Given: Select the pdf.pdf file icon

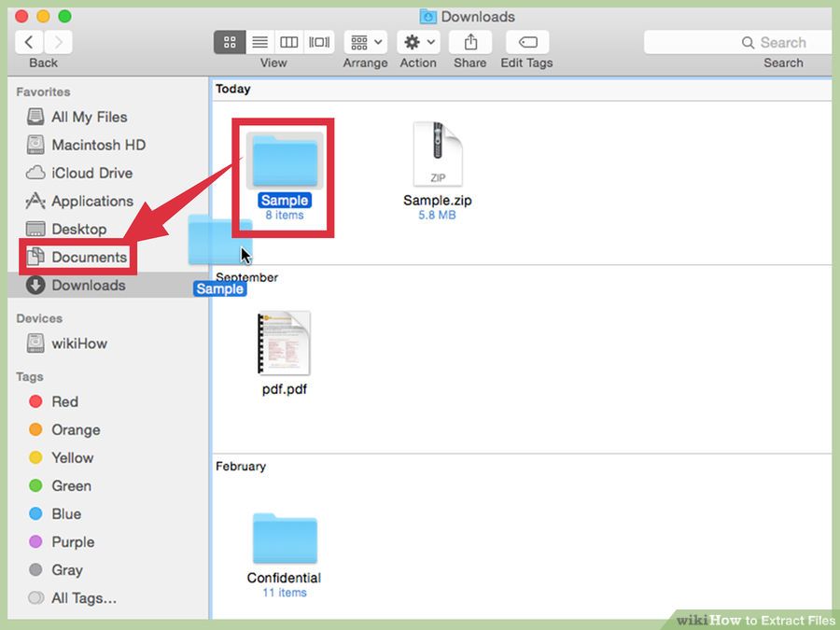Looking at the screenshot, I should pyautogui.click(x=284, y=343).
